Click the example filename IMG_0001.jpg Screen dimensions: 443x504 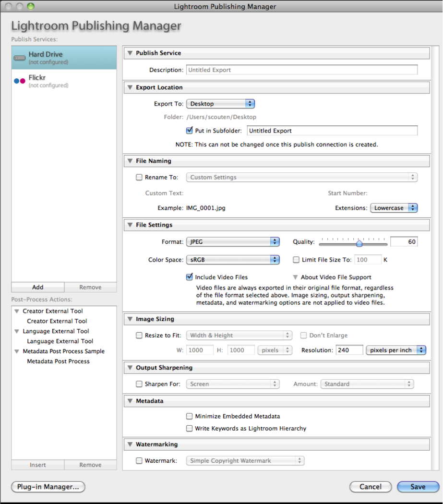(206, 208)
